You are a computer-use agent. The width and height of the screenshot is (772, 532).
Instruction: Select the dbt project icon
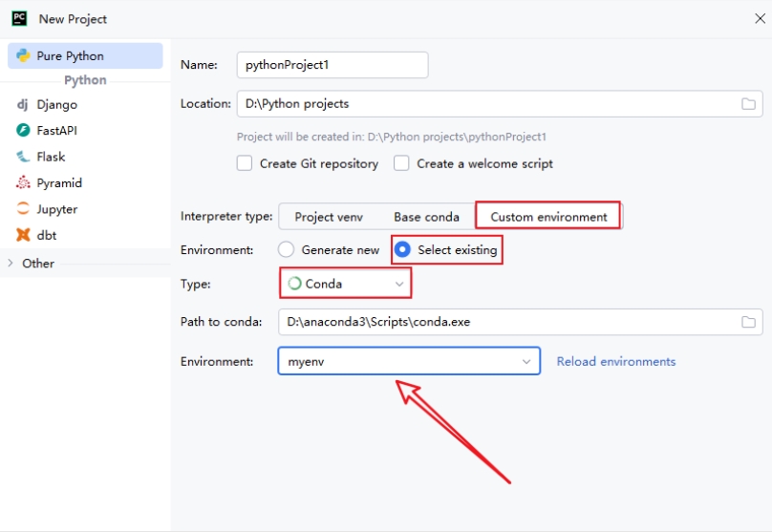(x=23, y=235)
